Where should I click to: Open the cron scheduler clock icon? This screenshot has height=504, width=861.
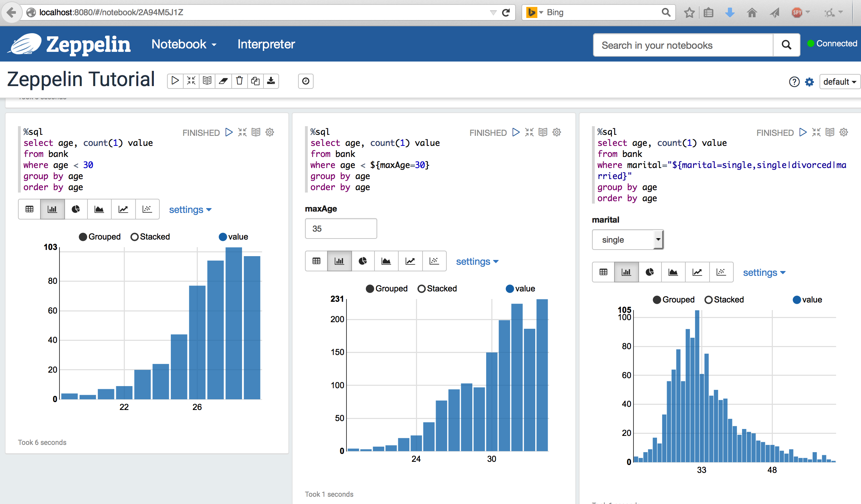306,81
